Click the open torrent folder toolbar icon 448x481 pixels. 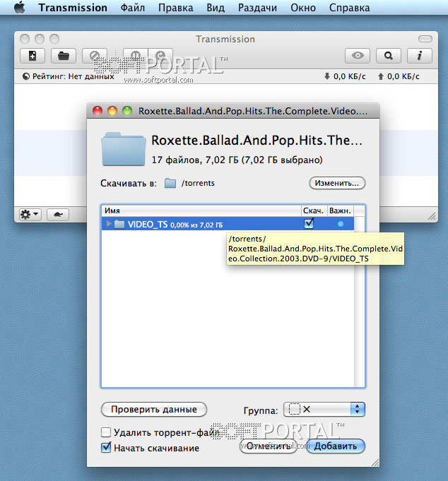tap(64, 56)
